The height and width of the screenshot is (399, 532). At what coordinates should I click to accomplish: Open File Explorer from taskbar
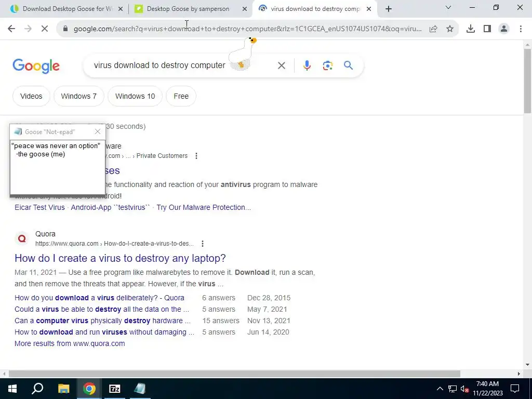click(x=63, y=389)
